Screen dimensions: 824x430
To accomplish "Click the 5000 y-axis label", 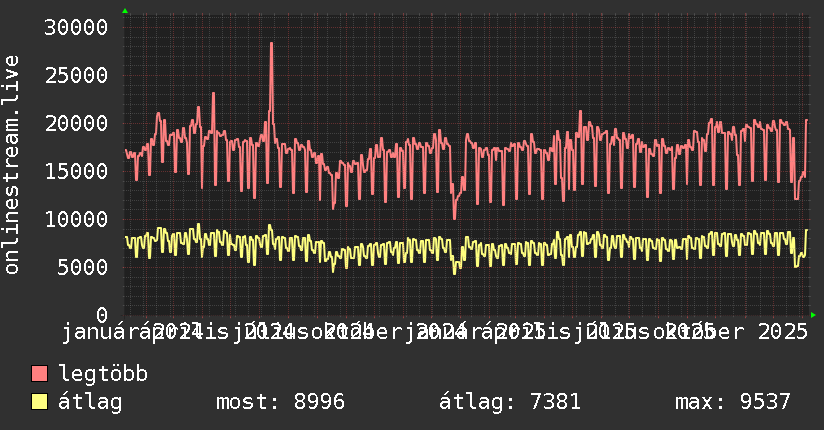I will pyautogui.click(x=83, y=267).
